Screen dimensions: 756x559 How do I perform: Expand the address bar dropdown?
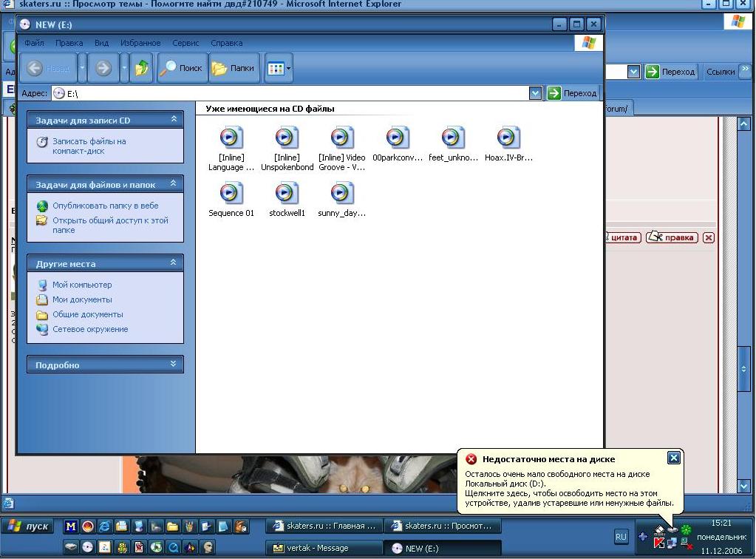coord(536,93)
